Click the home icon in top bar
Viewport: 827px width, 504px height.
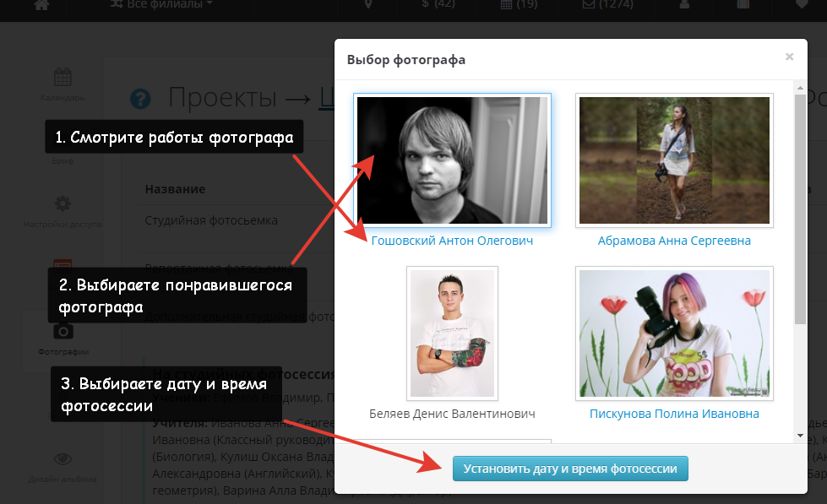click(x=41, y=4)
